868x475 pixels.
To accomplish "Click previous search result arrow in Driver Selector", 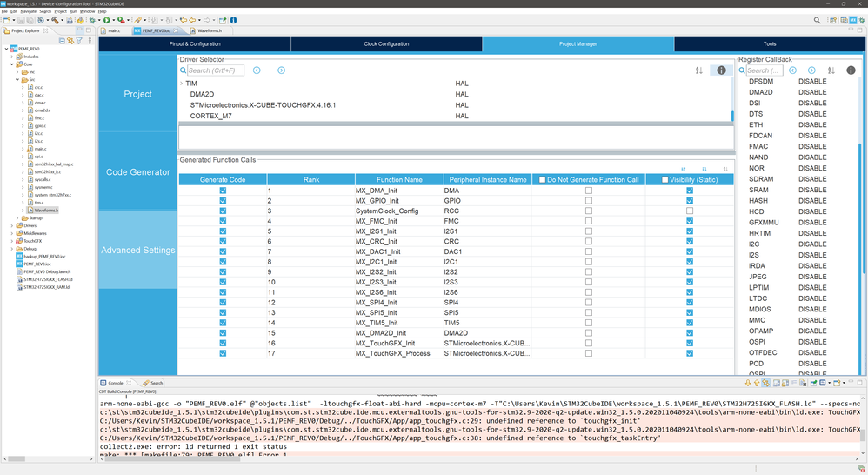I will pyautogui.click(x=257, y=70).
